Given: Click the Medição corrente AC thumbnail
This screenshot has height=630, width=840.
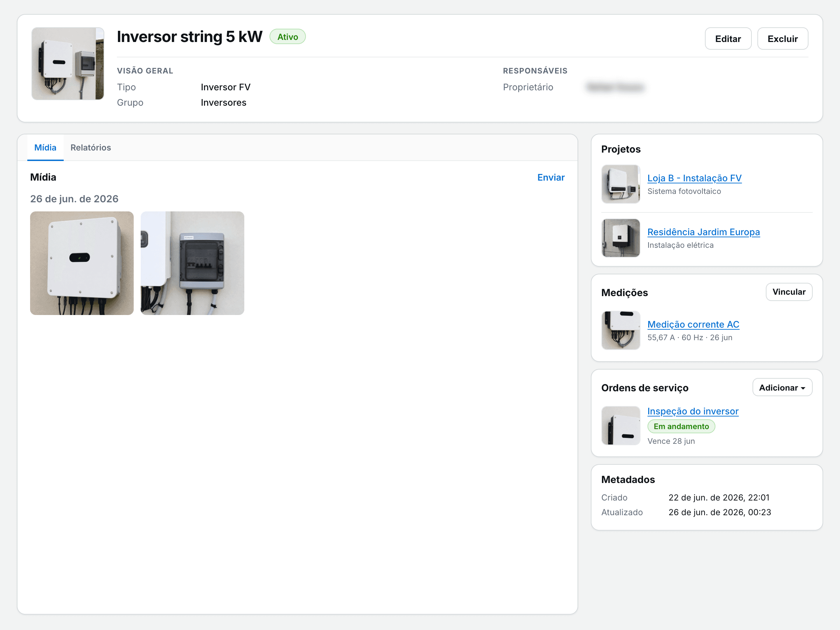Looking at the screenshot, I should pyautogui.click(x=621, y=330).
